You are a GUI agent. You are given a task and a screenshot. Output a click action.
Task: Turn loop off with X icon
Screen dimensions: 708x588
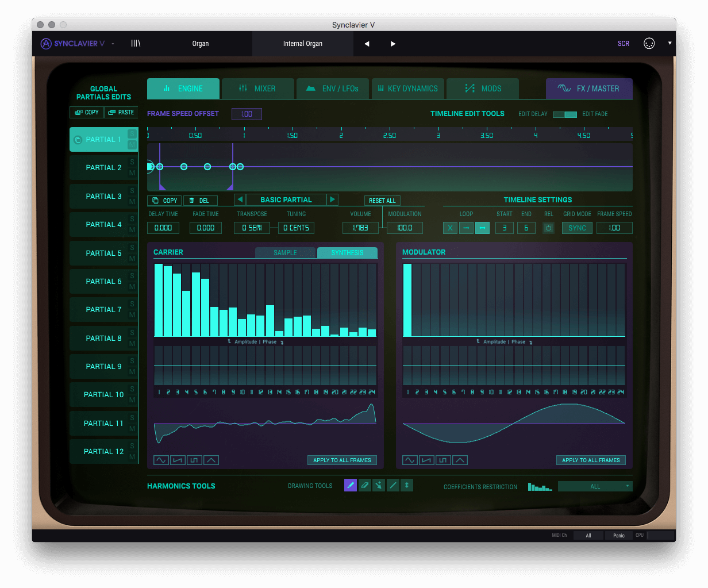450,228
